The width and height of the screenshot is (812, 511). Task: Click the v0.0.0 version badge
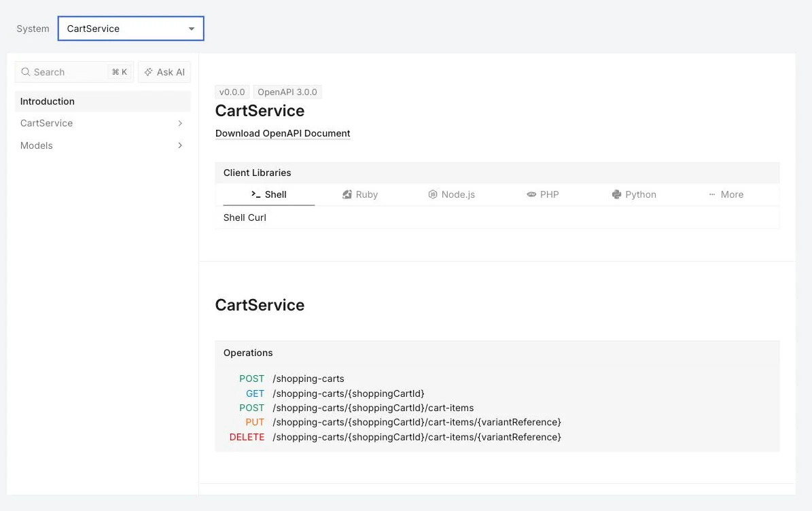point(232,92)
